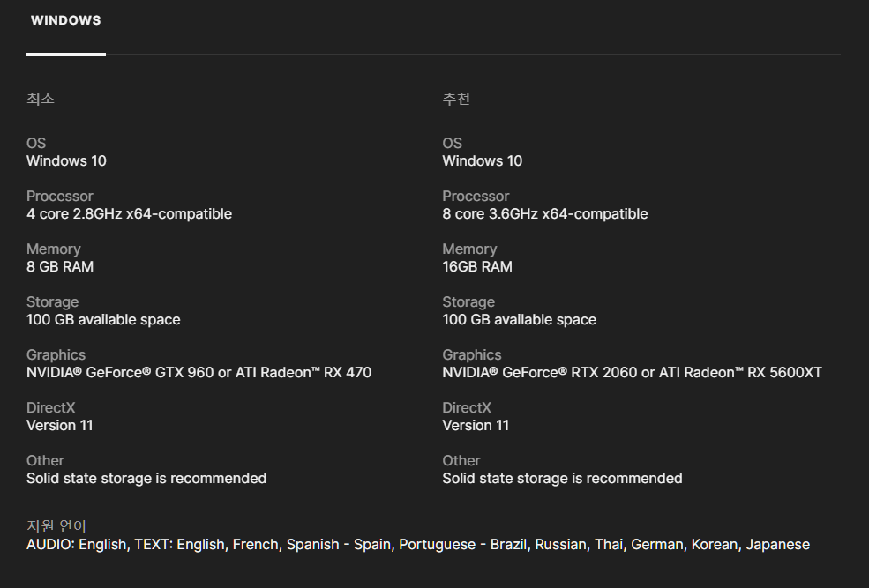The height and width of the screenshot is (588, 869).
Task: Click the 최소 minimum requirements heading
Action: pyautogui.click(x=41, y=99)
